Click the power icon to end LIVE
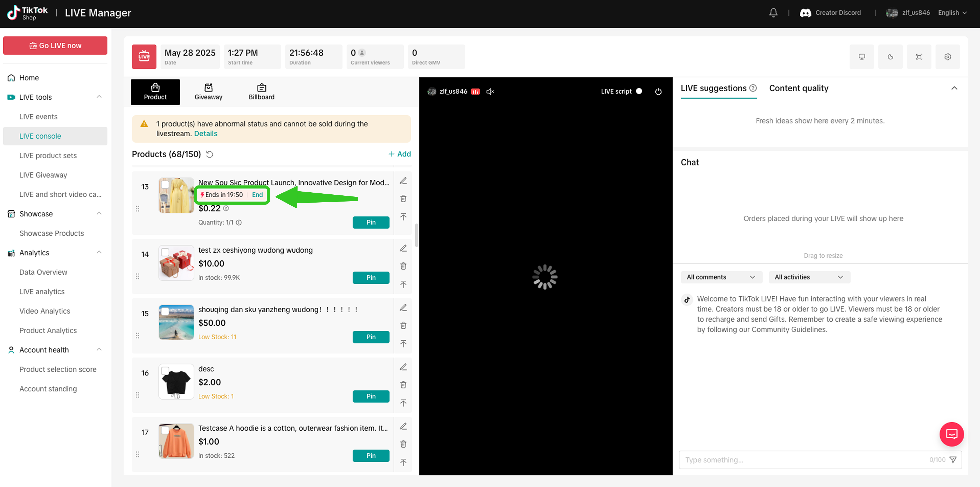Viewport: 980px width, 487px height. (658, 91)
